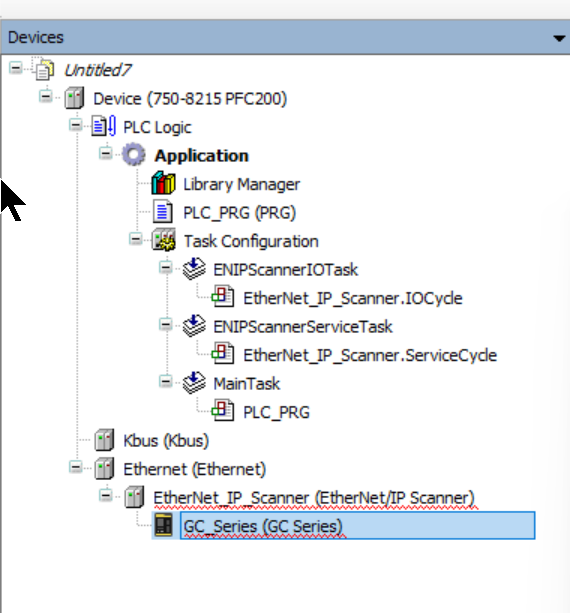Screen dimensions: 570x613
Task: Click the PLC_PRG (PRG) document icon
Action: (x=163, y=212)
